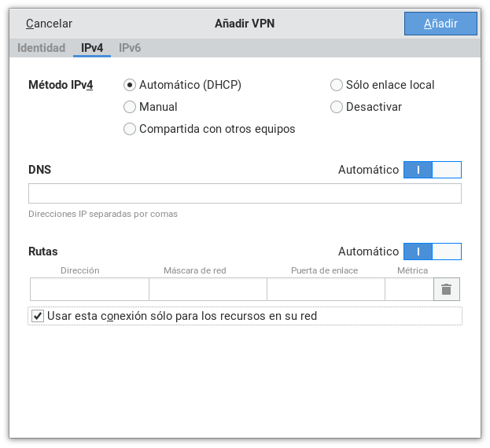Select the Automático (DHCP) radio option
Viewport: 490px width, 448px height.
click(131, 85)
